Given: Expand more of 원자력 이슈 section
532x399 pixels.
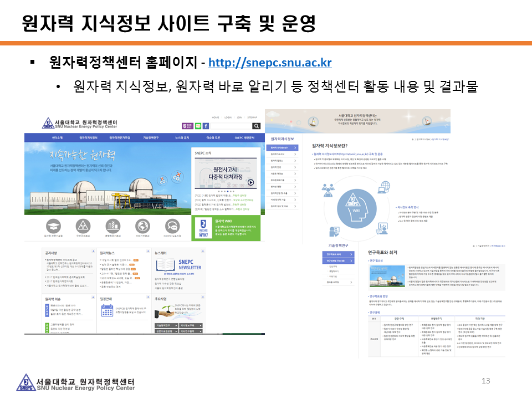Looking at the screenshot, I should tap(93, 297).
